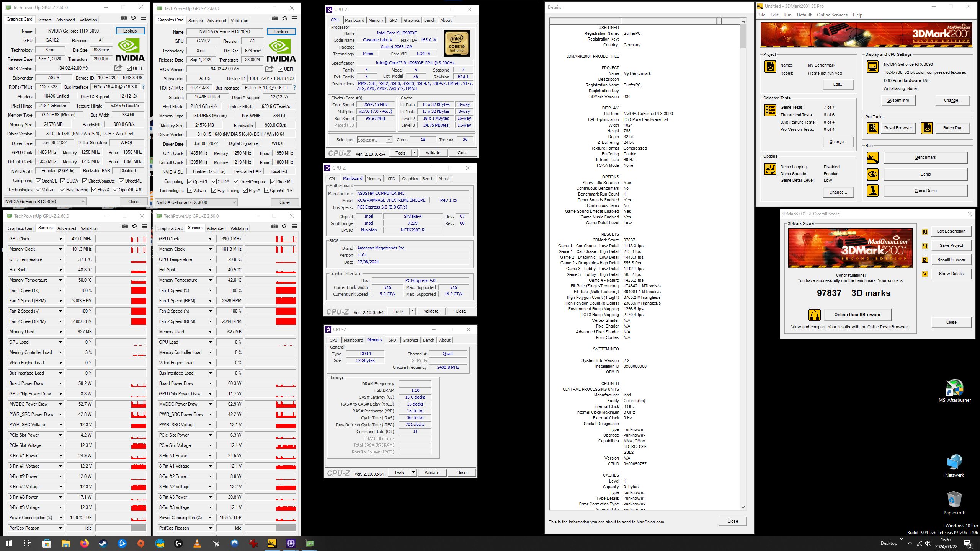The image size is (980, 551).
Task: Launch VLC media player from the taskbar
Action: (x=197, y=543)
